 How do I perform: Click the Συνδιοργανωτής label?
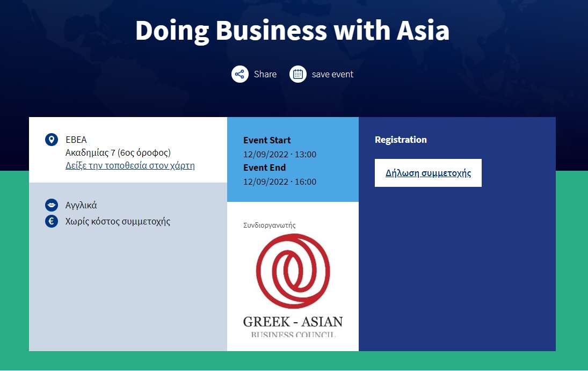pos(269,225)
